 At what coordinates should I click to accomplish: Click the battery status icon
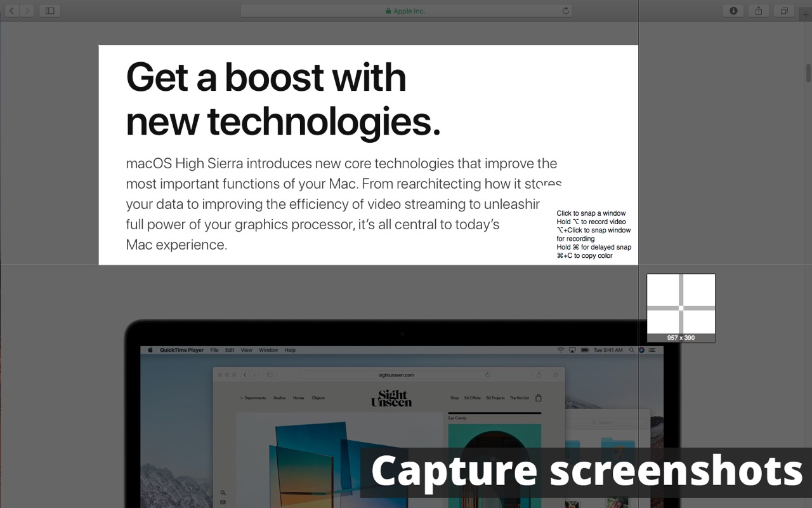click(x=584, y=350)
